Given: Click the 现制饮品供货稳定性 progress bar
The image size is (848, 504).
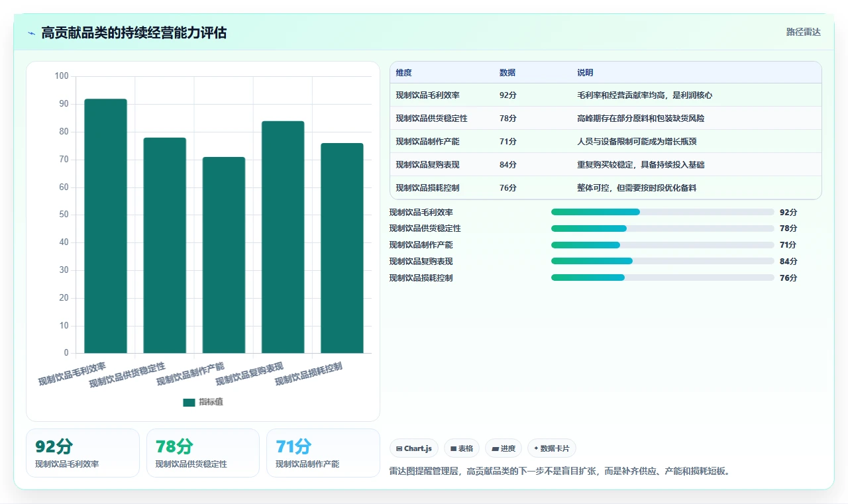Looking at the screenshot, I should pos(662,228).
